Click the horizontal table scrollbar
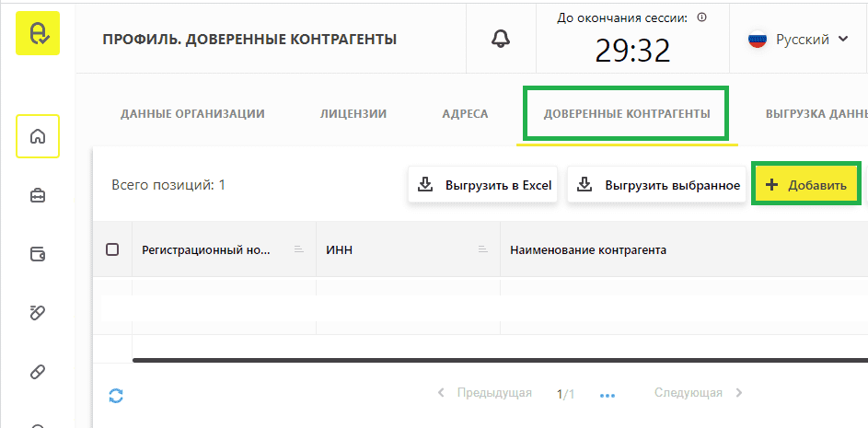The image size is (868, 428). point(497,360)
